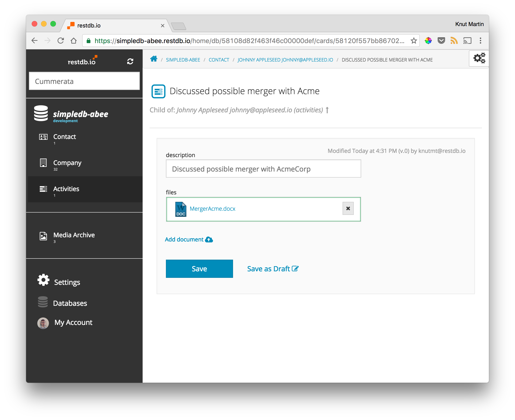This screenshot has width=515, height=420.
Task: Click the green padlock in address bar
Action: [x=89, y=41]
